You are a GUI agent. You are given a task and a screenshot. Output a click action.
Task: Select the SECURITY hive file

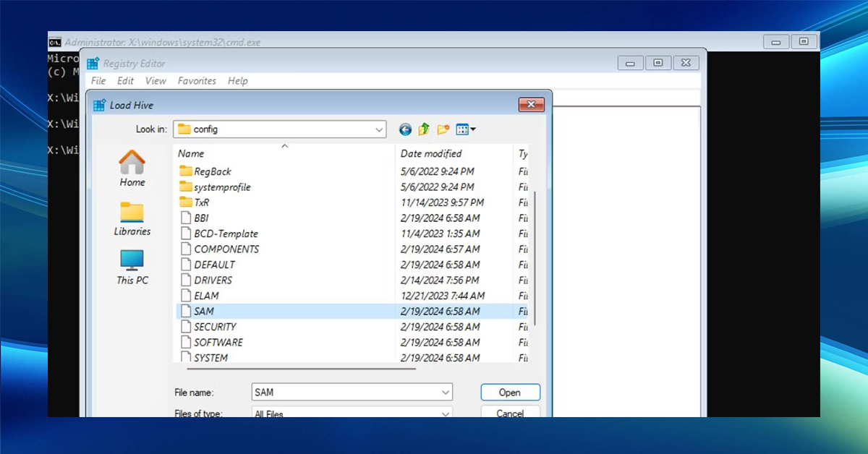click(x=214, y=326)
